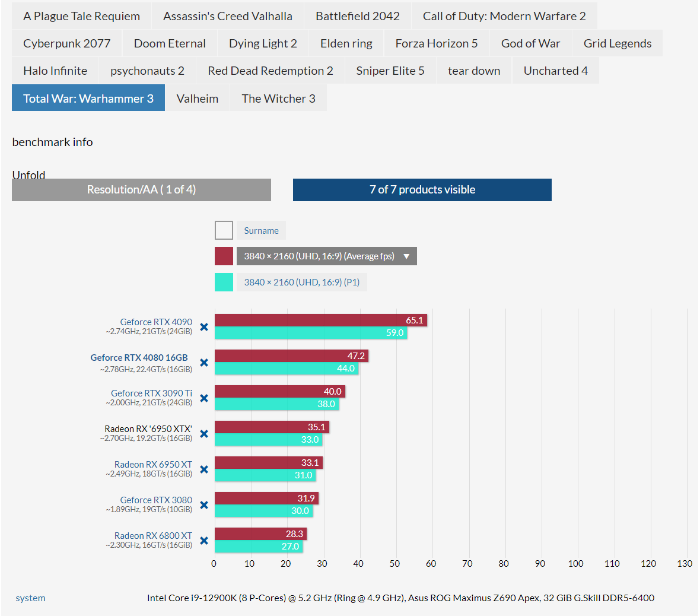This screenshot has height=616, width=700.
Task: Click the RTX 4090 65.1 fps bar
Action: (x=320, y=320)
